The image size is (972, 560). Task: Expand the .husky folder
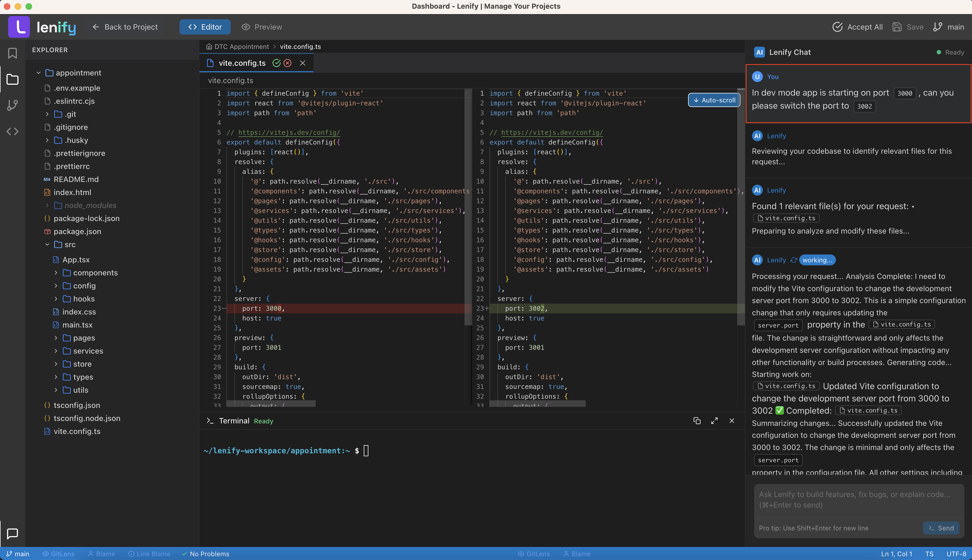47,140
